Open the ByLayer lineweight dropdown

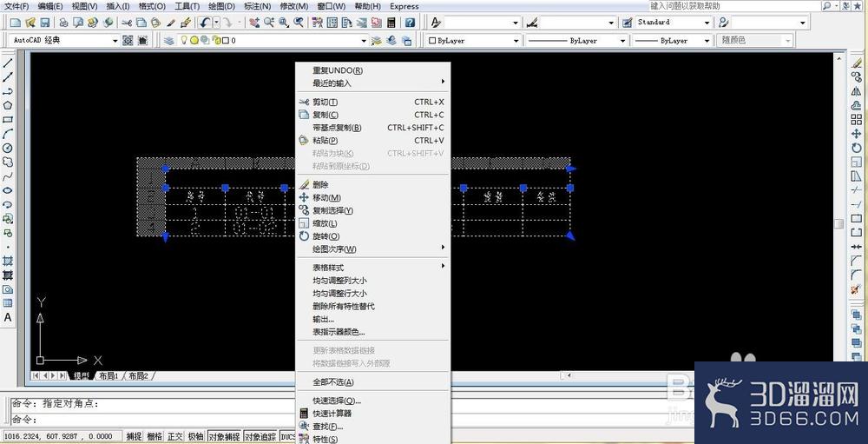[707, 41]
